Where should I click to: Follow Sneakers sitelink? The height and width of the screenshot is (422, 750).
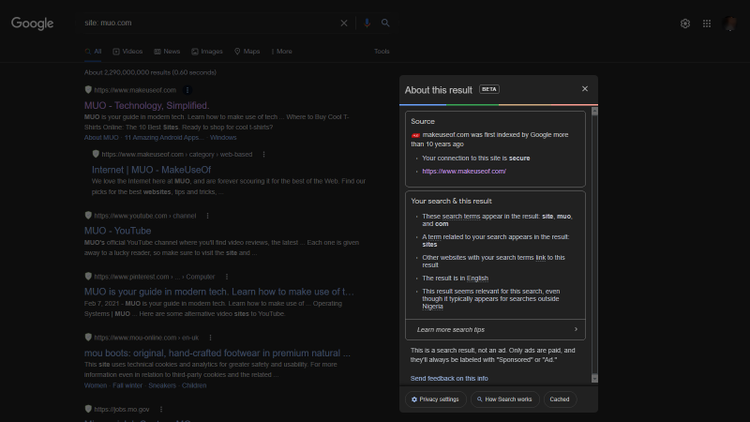coord(162,385)
